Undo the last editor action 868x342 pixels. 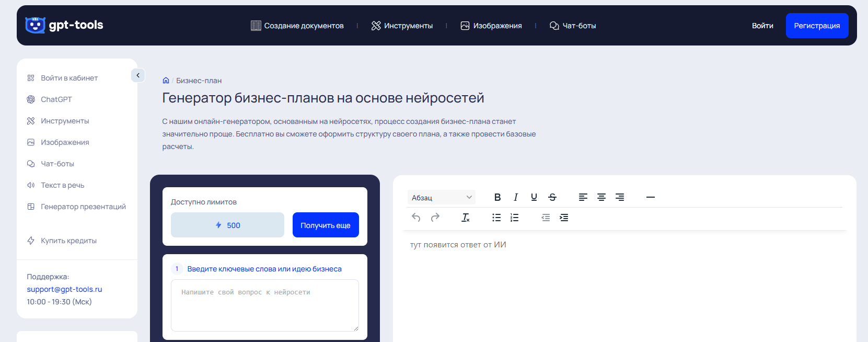click(416, 218)
